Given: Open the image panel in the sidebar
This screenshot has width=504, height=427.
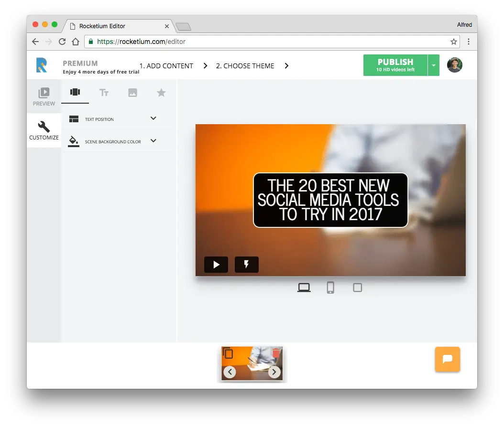Looking at the screenshot, I should tap(132, 93).
